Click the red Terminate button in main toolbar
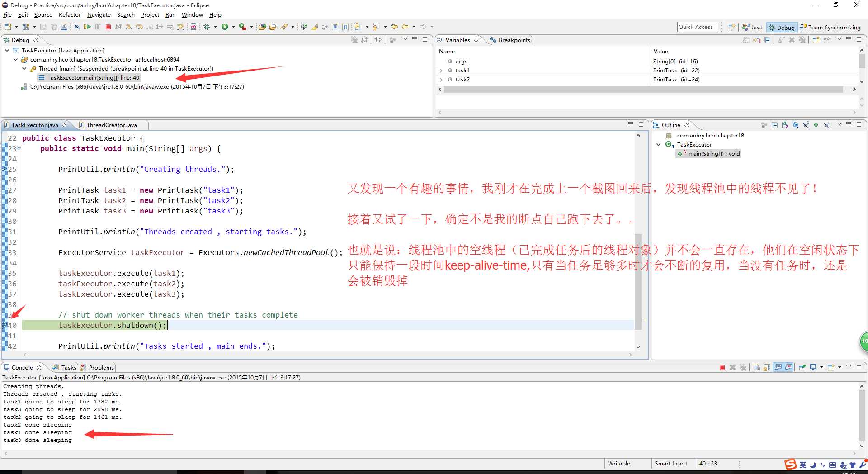868x474 pixels. [x=108, y=27]
